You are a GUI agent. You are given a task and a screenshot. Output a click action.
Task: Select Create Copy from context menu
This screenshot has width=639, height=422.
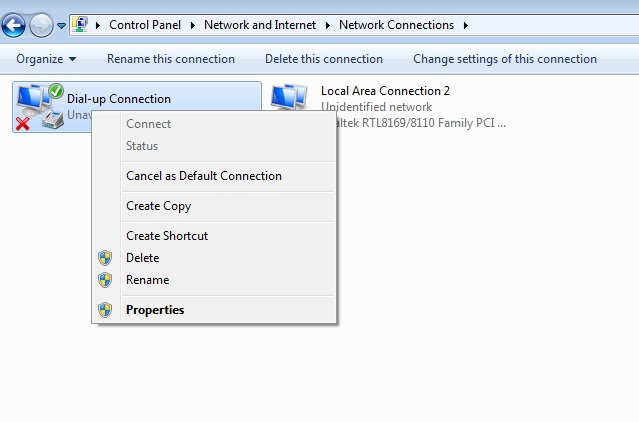158,206
